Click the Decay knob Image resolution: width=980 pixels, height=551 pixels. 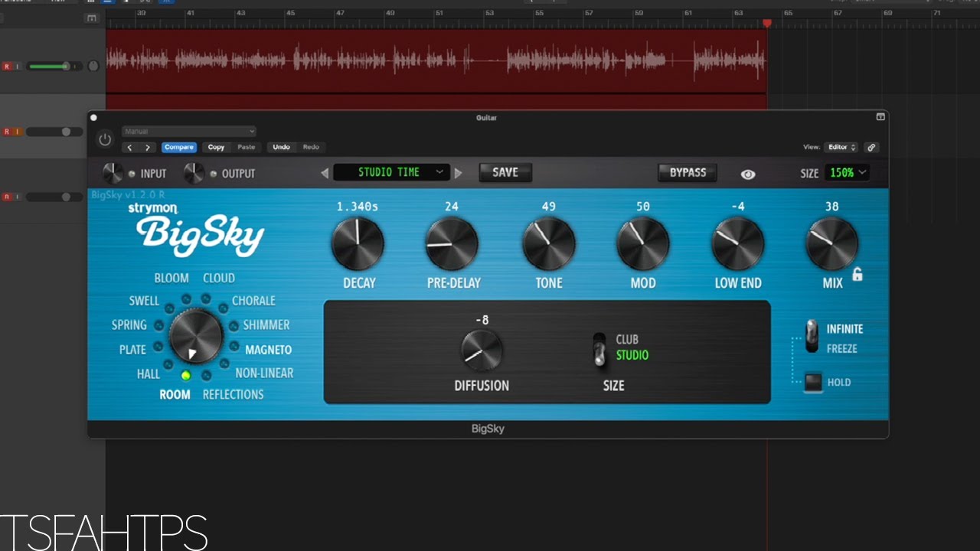[358, 244]
